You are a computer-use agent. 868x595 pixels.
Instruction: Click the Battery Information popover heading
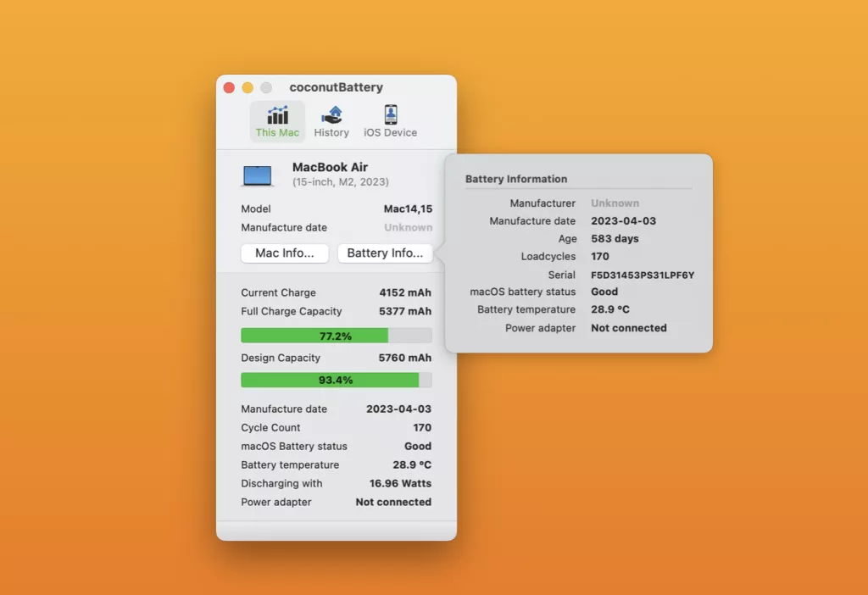pos(516,179)
